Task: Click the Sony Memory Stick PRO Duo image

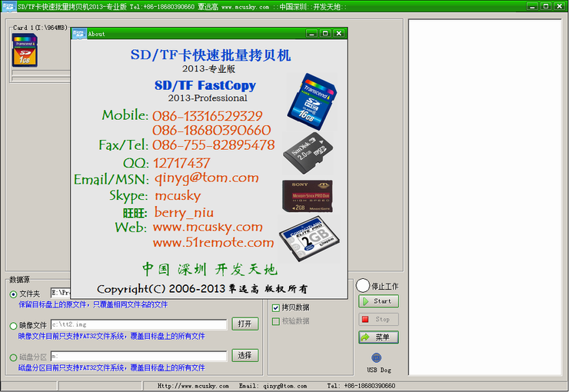Action: 307,196
